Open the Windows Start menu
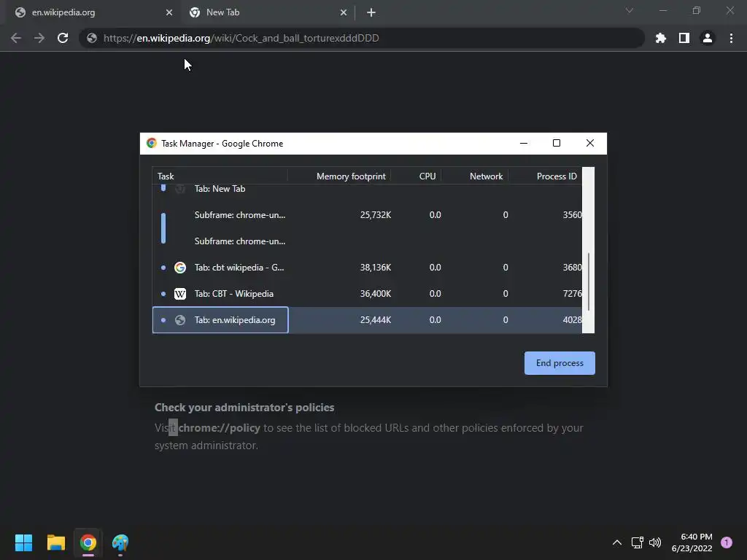The image size is (747, 560). (23, 542)
